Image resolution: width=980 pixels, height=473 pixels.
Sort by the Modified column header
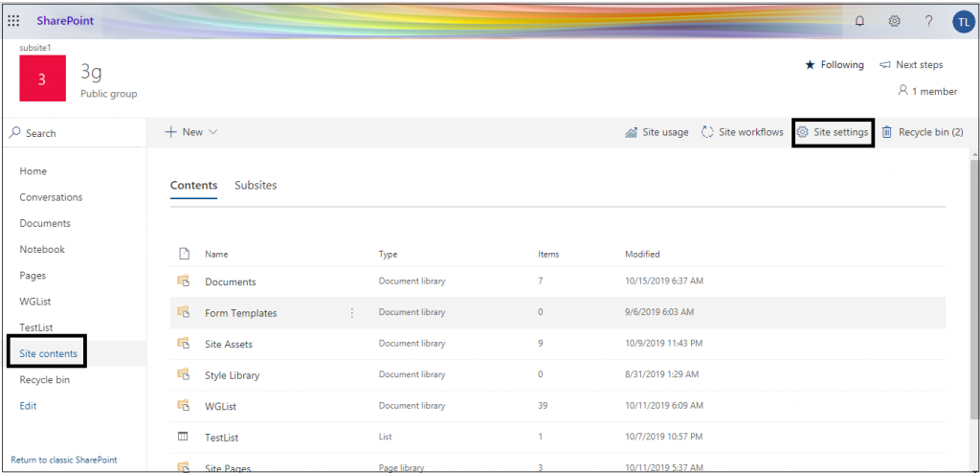coord(642,254)
